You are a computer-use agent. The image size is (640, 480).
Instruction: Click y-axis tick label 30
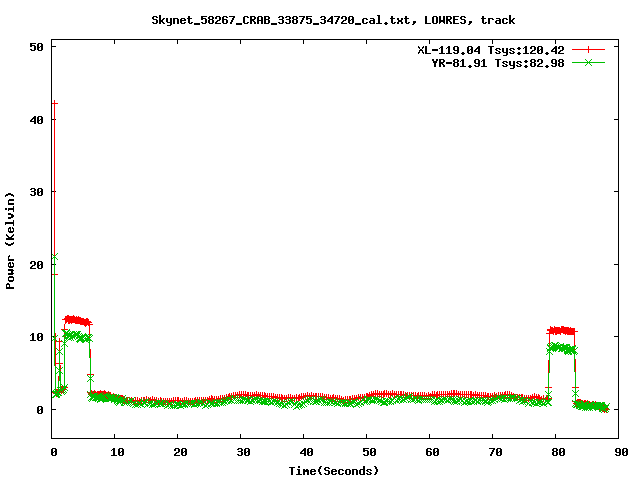(36, 192)
